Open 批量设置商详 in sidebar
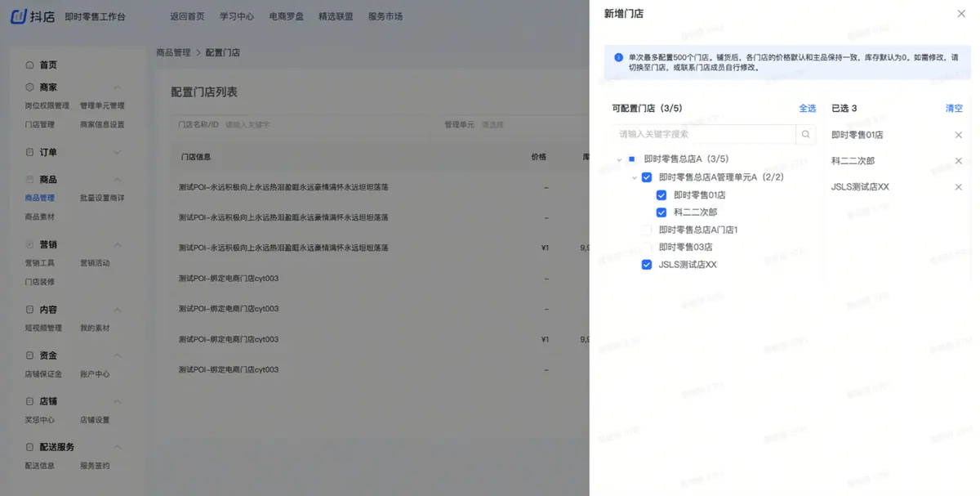 102,198
